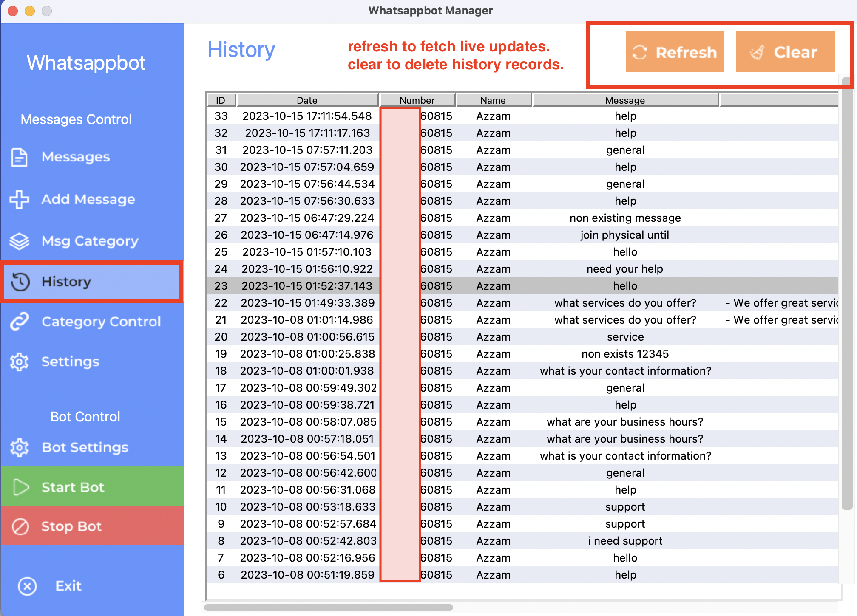Click the Number column header
Viewport: 857px width, 616px height.
pos(417,100)
